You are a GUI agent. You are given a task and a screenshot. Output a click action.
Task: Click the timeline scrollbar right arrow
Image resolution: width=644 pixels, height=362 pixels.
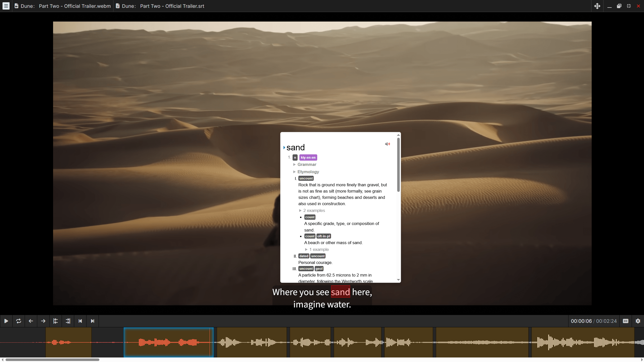(x=642, y=360)
